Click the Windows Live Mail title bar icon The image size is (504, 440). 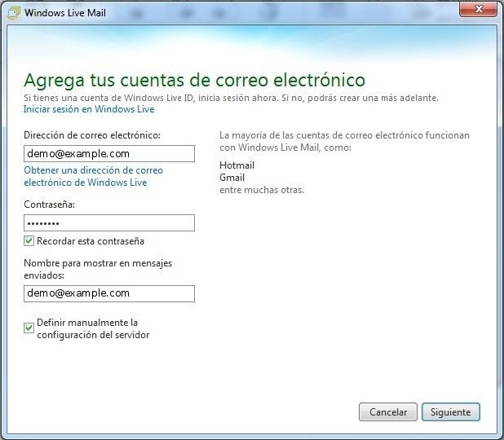(x=13, y=13)
